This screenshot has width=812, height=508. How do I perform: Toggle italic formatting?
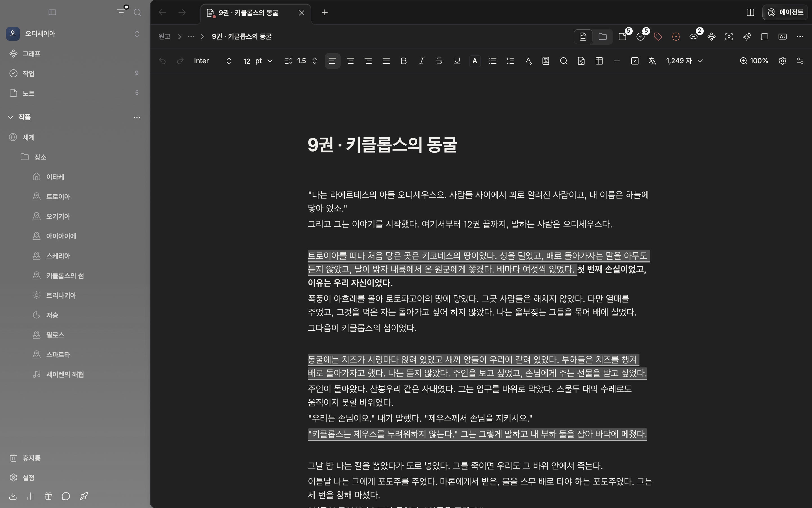(422, 61)
